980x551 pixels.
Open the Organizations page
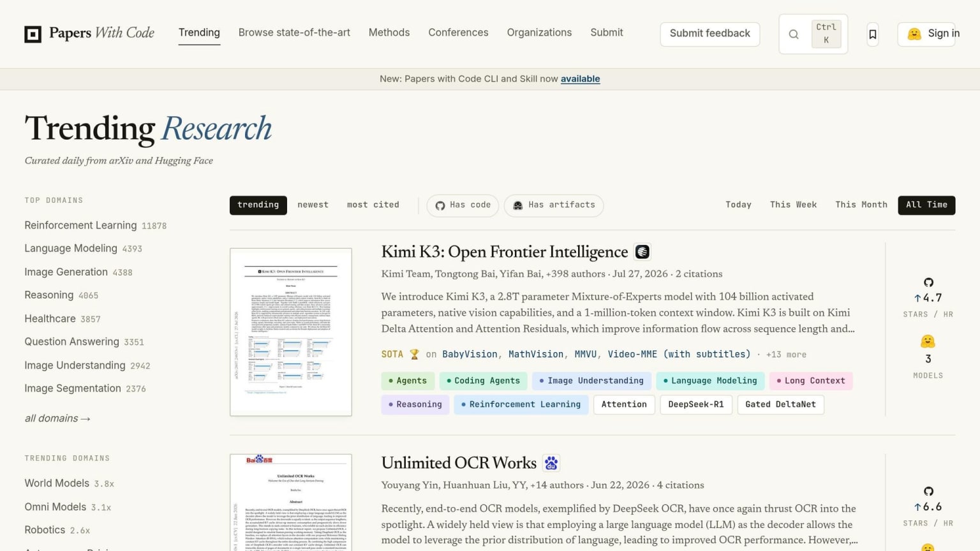click(539, 33)
